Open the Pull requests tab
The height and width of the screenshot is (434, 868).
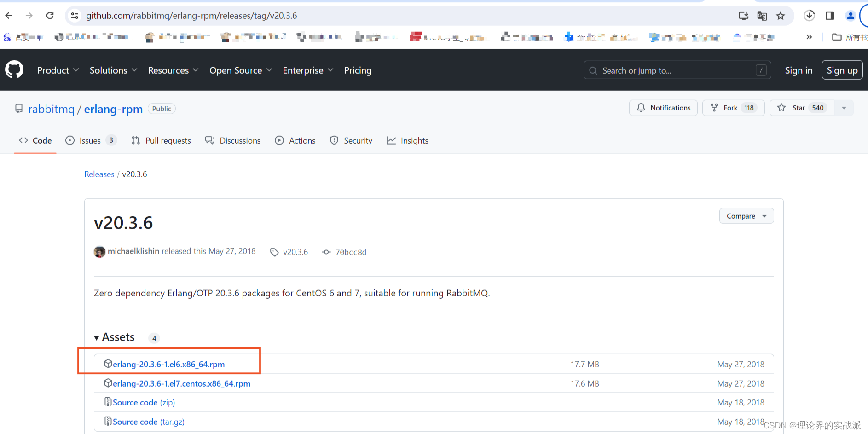pyautogui.click(x=161, y=140)
